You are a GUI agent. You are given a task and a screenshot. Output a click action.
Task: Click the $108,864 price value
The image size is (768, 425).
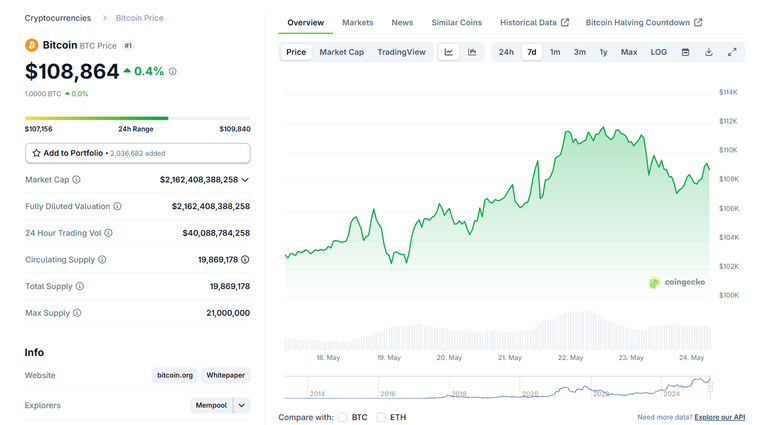pyautogui.click(x=72, y=71)
